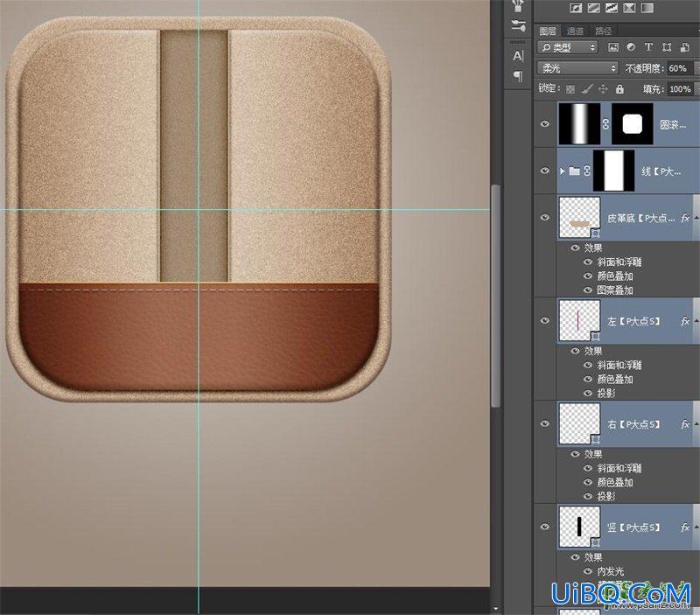Click the lock transparent pixels icon
Image resolution: width=700 pixels, height=615 pixels.
(570, 89)
